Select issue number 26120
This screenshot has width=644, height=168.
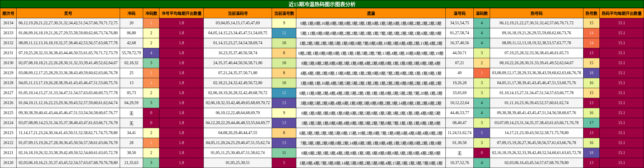(x=8, y=163)
